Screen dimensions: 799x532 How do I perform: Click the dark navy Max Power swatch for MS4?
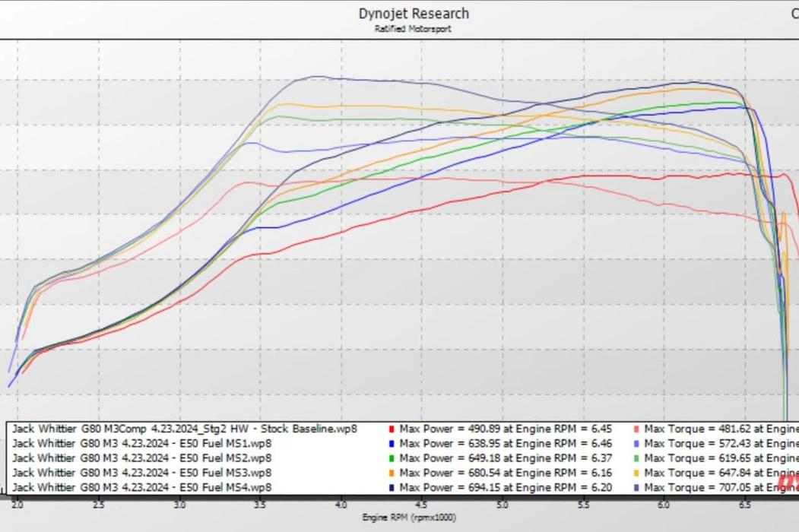[392, 488]
